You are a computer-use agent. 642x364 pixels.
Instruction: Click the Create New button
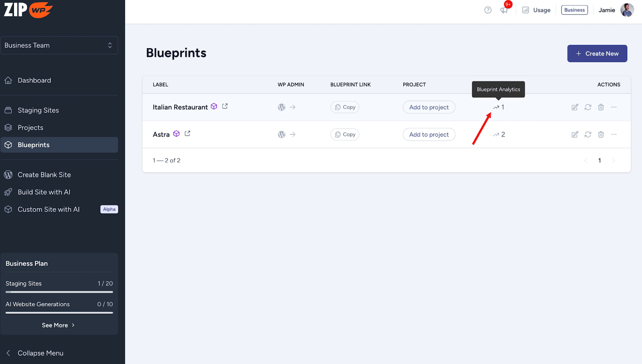pos(597,54)
